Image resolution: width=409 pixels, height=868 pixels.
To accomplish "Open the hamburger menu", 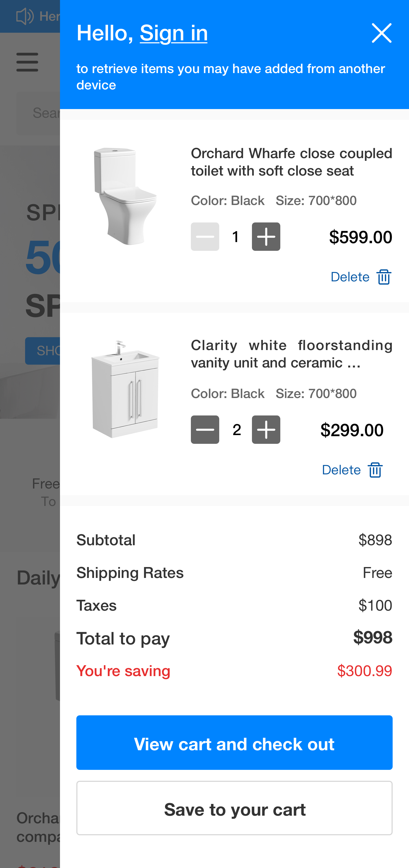I will click(27, 62).
